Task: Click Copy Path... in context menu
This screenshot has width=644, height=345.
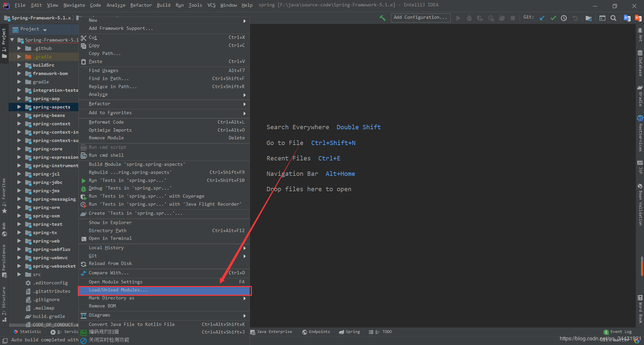Action: click(x=164, y=54)
